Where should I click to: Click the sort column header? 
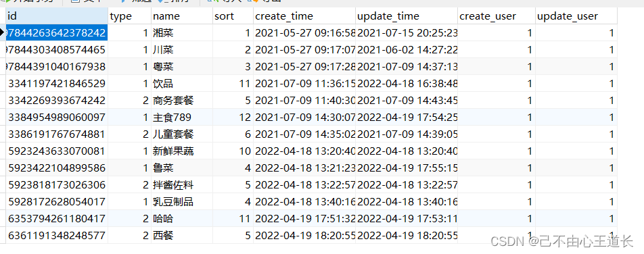pyautogui.click(x=233, y=16)
